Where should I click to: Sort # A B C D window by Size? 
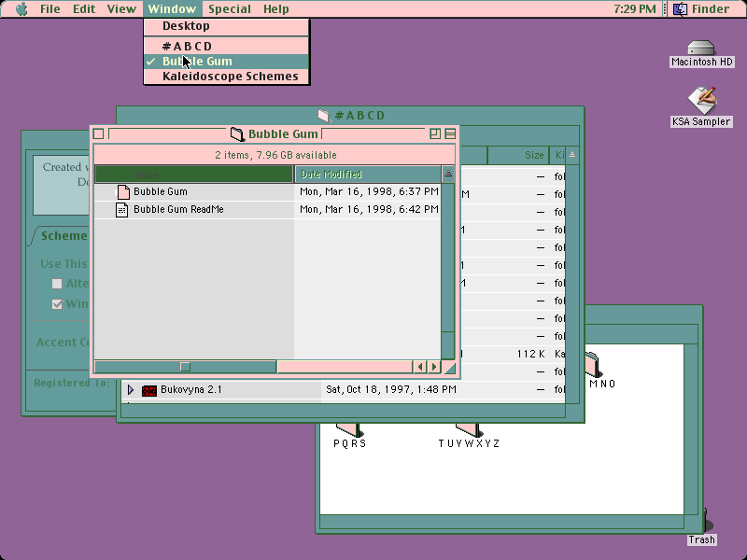518,155
